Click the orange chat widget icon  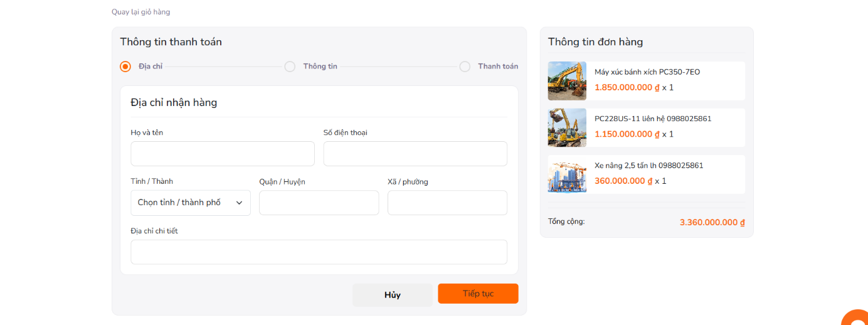point(856,318)
